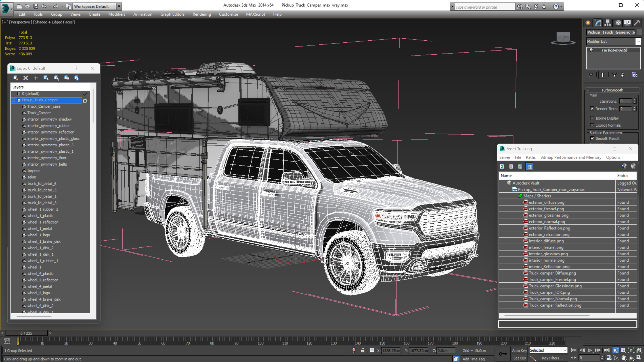Image resolution: width=644 pixels, height=362 pixels.
Task: Switch Asset Tracking to table view
Action: [x=529, y=166]
